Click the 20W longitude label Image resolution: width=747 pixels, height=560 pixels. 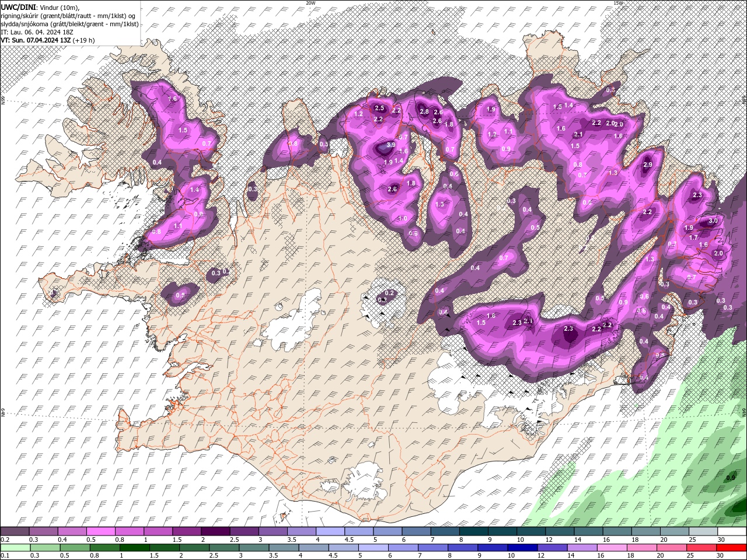(310, 3)
